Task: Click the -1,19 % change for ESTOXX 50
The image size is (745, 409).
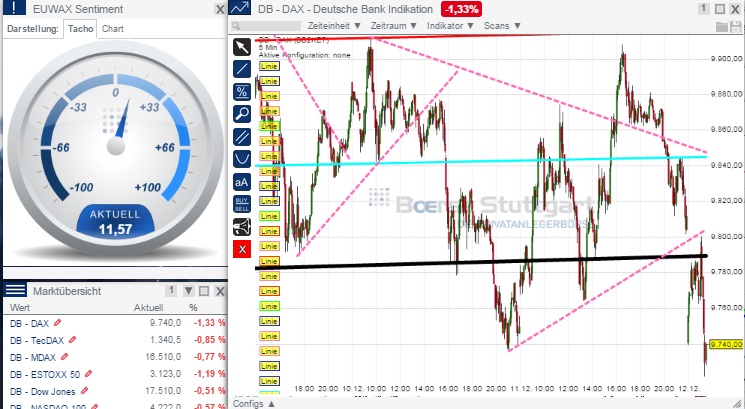Action: point(209,374)
